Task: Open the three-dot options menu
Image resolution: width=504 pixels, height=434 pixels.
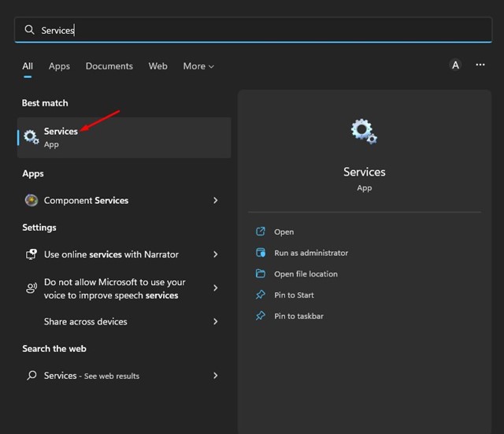Action: pos(480,65)
